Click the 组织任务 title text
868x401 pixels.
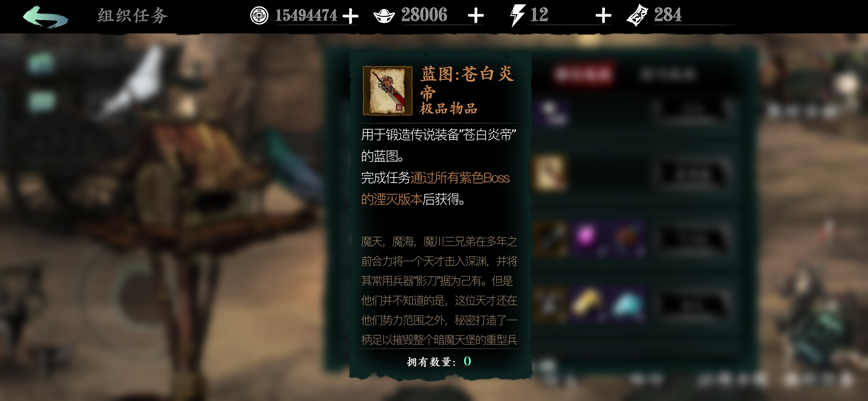point(133,16)
